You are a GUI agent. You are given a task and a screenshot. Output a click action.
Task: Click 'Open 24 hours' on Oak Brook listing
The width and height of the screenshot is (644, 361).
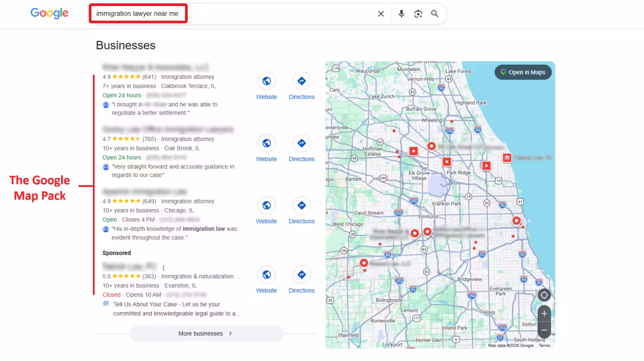pos(122,158)
